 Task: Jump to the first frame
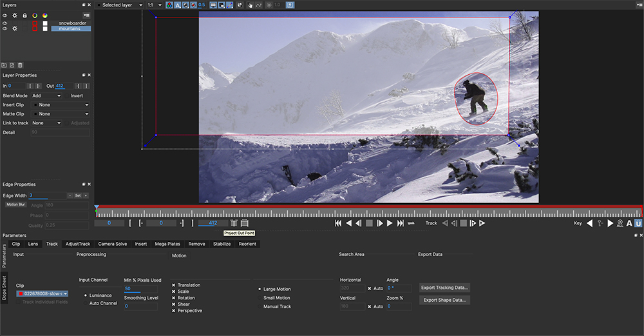pos(338,223)
